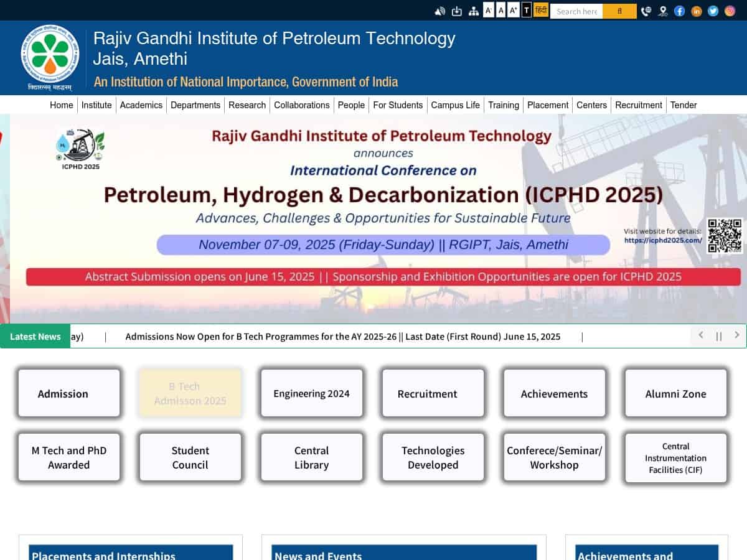Click the November 07-09 date pill
747x560 pixels.
pos(383,245)
